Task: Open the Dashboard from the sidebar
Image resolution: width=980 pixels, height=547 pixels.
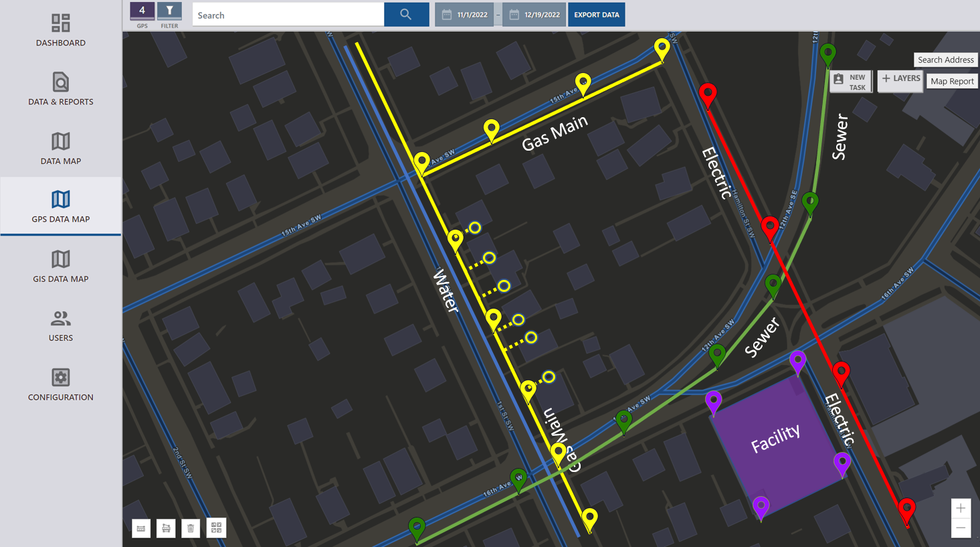Action: pos(60,30)
